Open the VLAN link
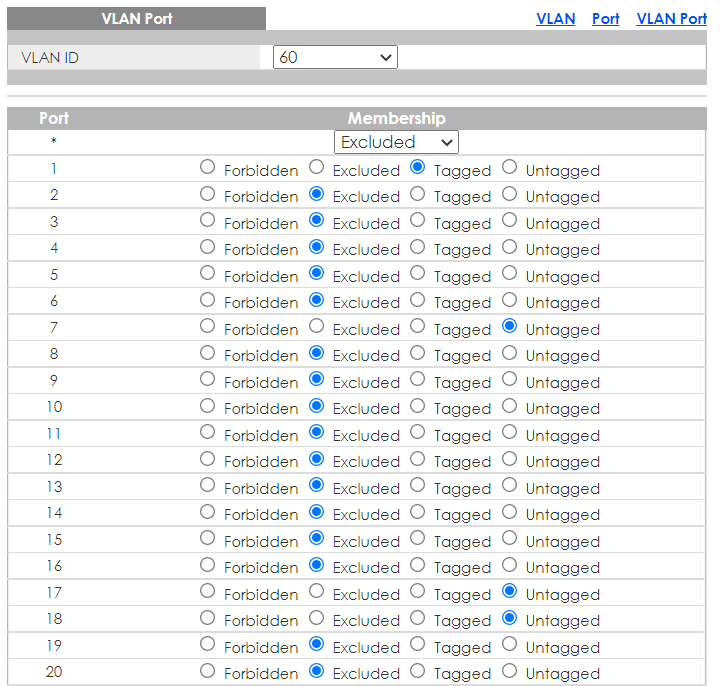 pyautogui.click(x=556, y=18)
